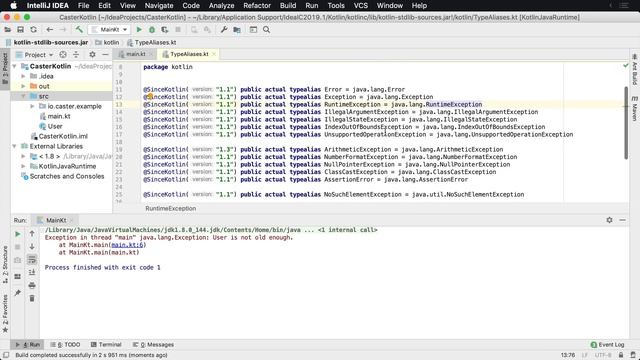Select the MainKt run tab
Screen dimensions: 640x360
[56, 220]
